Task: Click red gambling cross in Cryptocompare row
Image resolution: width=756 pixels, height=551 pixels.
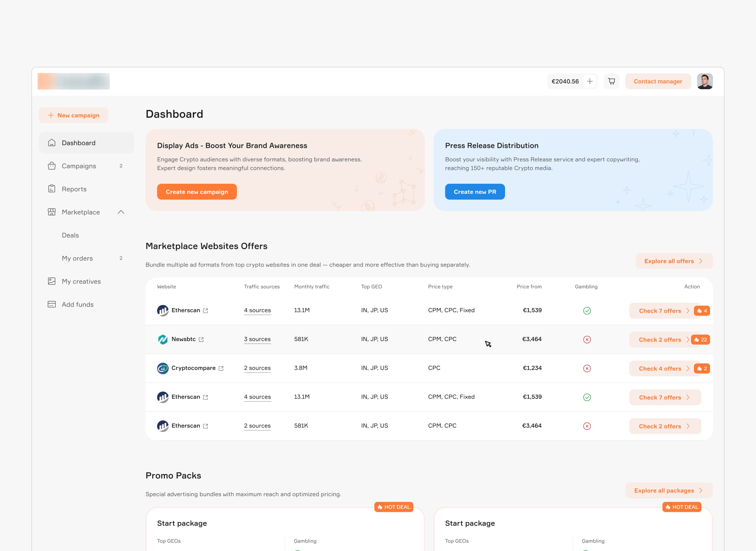Action: 587,369
